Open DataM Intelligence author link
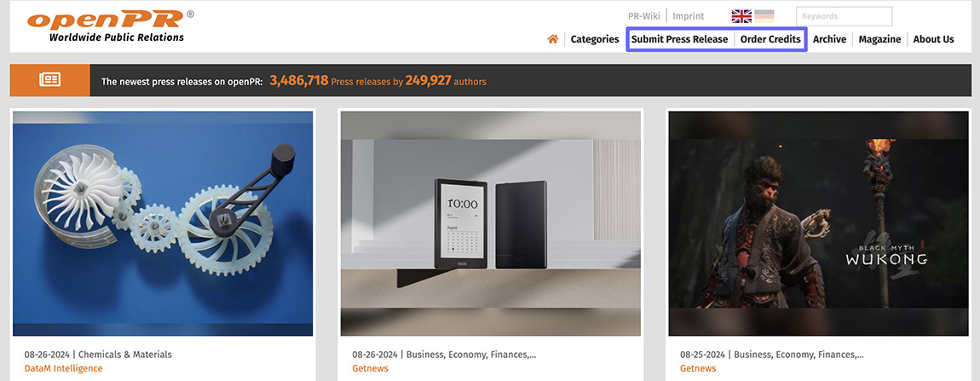Image resolution: width=980 pixels, height=381 pixels. point(63,368)
